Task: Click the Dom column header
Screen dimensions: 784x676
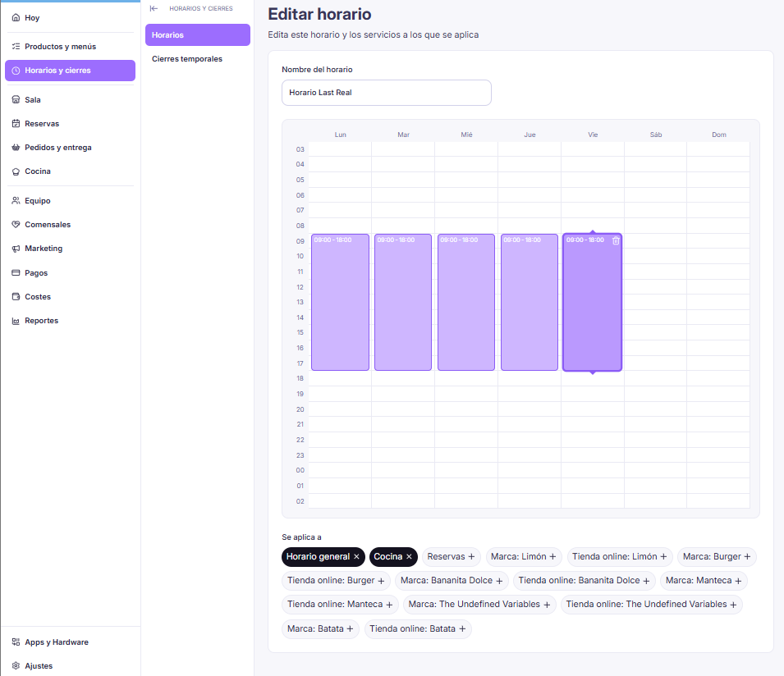Action: pyautogui.click(x=719, y=135)
